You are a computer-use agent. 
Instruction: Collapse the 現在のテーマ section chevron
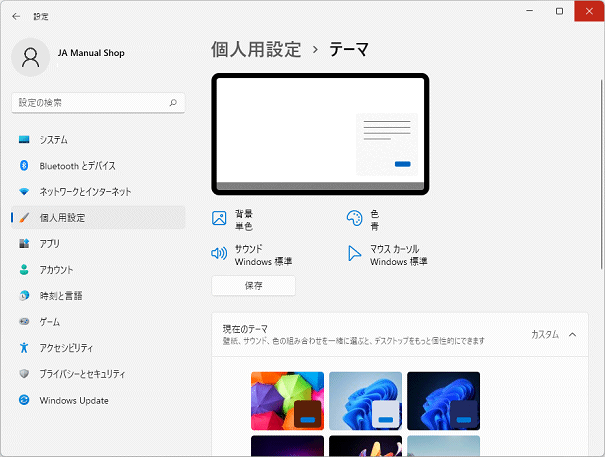pos(573,335)
